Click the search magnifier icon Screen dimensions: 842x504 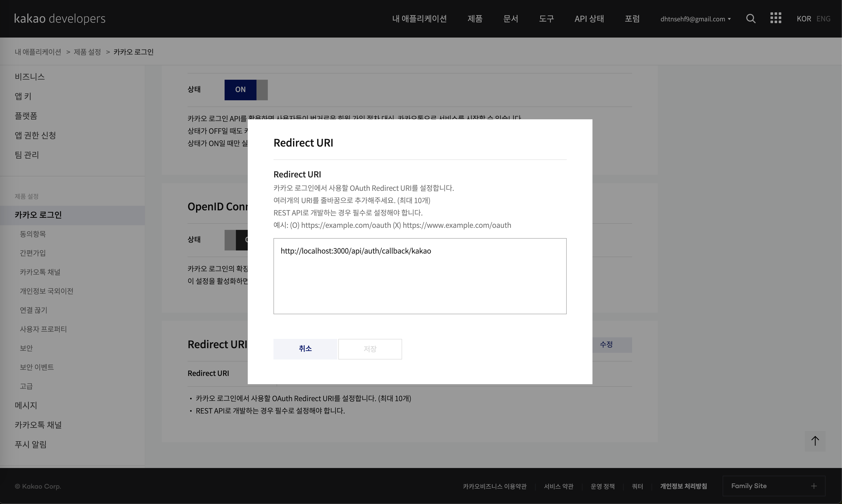(751, 19)
